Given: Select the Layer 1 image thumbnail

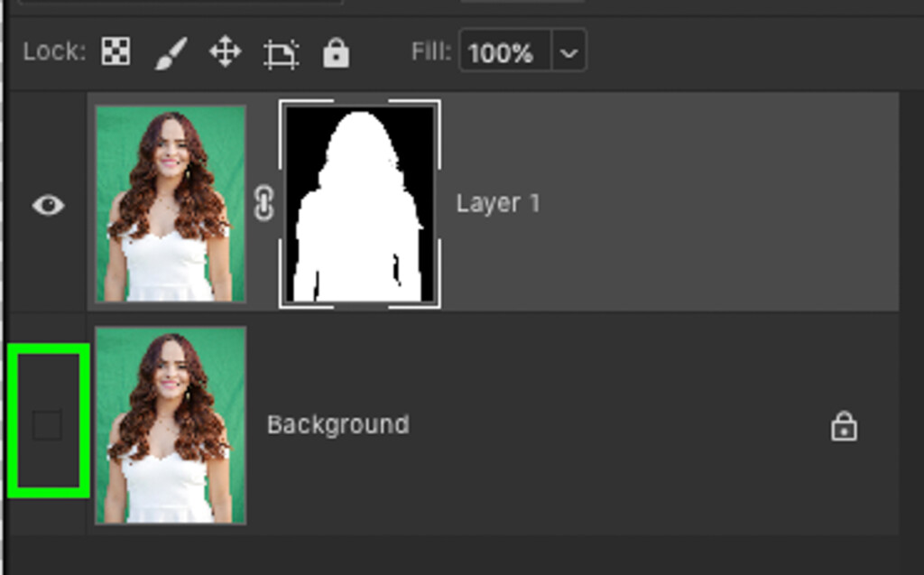Looking at the screenshot, I should [171, 203].
